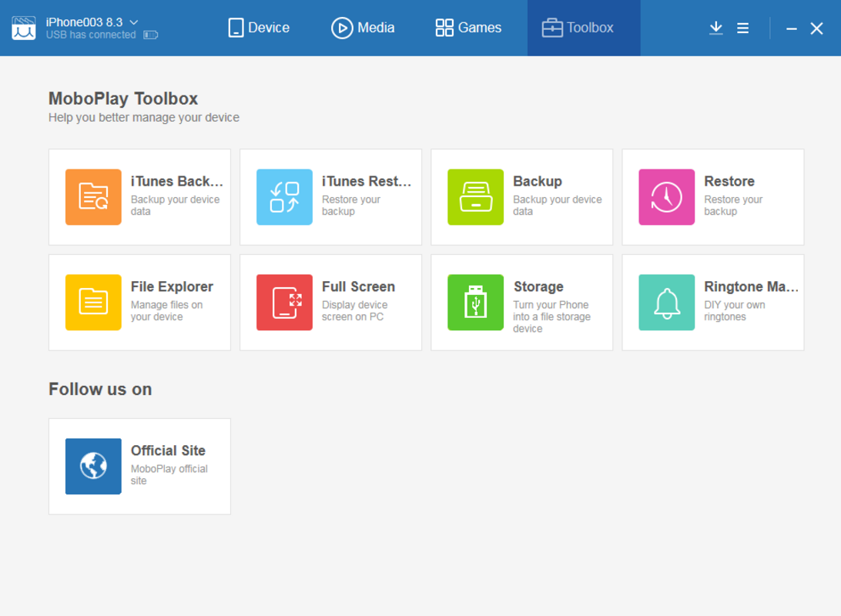The image size is (841, 616).
Task: Click the pink Restore clock icon
Action: click(x=666, y=197)
